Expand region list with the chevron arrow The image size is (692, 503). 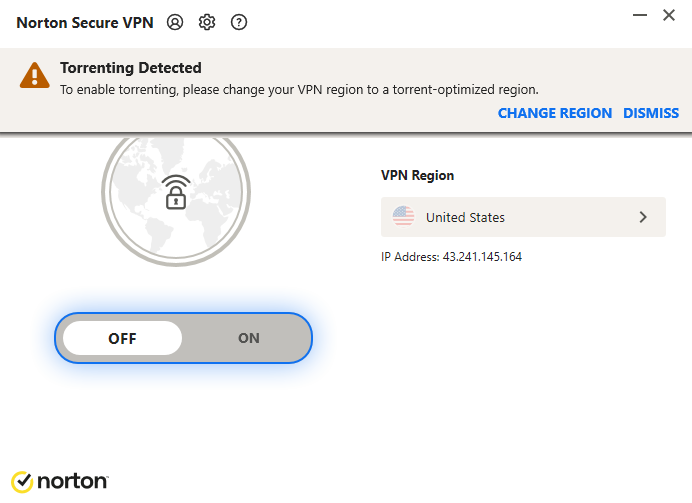click(643, 217)
